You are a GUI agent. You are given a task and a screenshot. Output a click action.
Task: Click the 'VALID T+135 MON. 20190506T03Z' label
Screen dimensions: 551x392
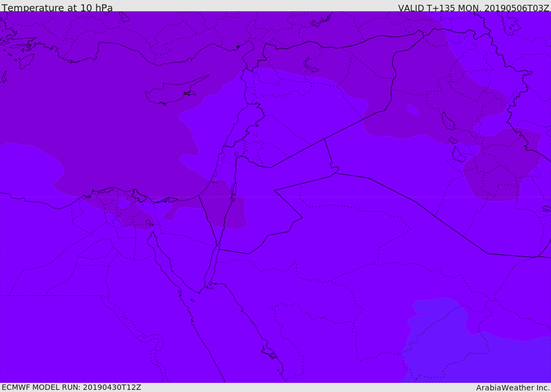(474, 8)
